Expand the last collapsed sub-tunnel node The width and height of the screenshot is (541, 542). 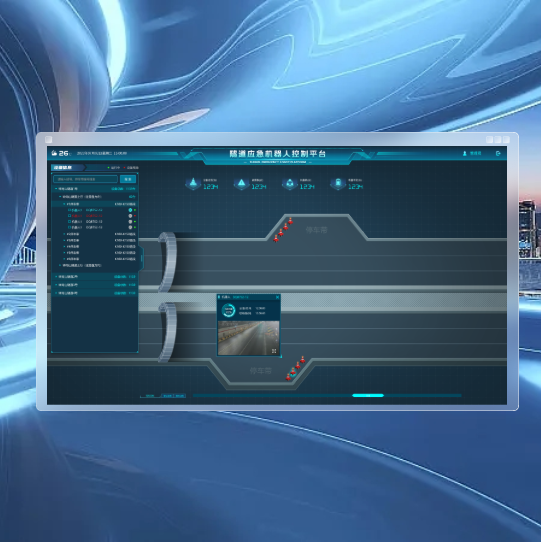(60, 265)
